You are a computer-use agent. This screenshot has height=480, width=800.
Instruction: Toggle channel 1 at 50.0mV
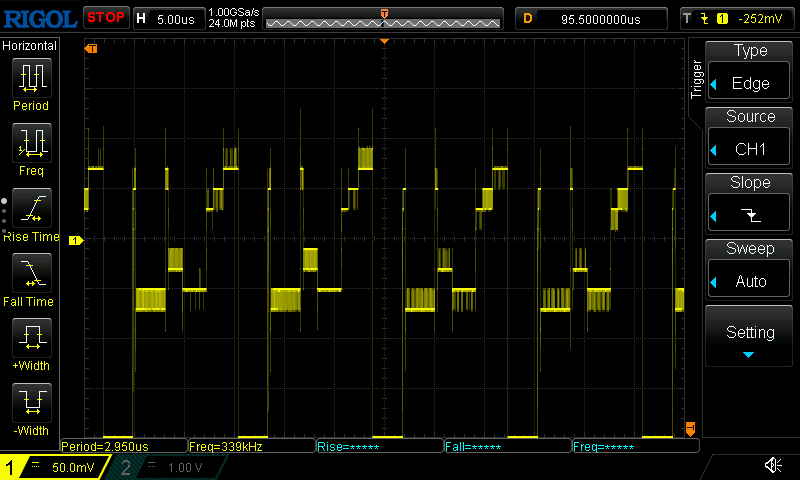[56, 467]
